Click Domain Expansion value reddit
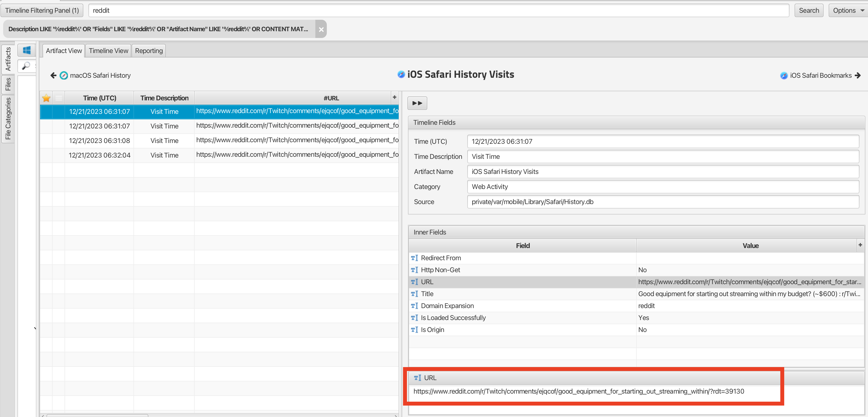 [x=646, y=305]
